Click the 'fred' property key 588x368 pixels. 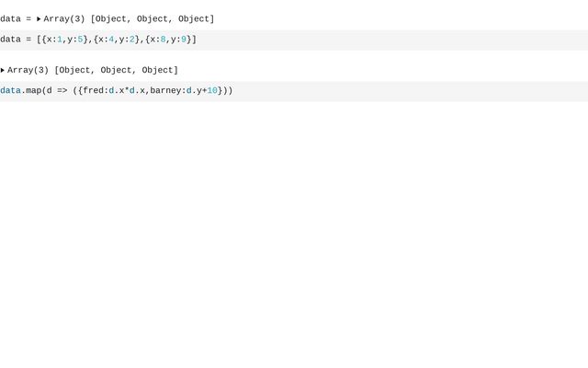point(93,91)
